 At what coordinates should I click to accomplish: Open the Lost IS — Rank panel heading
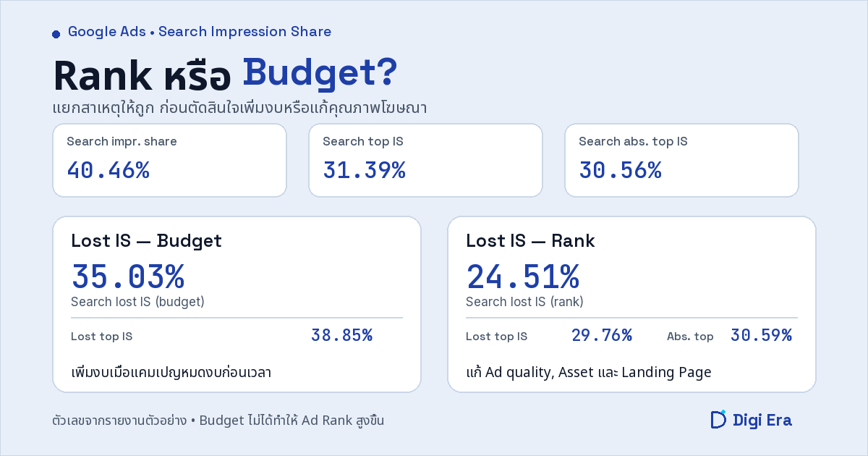[530, 240]
